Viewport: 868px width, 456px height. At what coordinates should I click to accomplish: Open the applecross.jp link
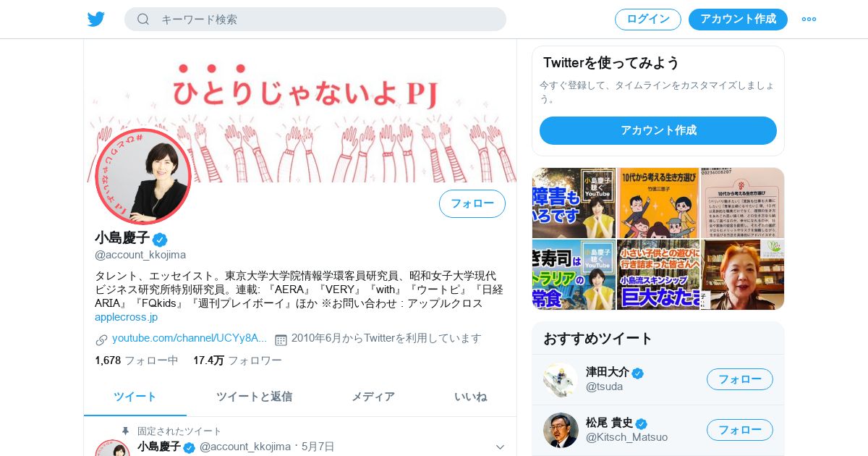click(126, 317)
